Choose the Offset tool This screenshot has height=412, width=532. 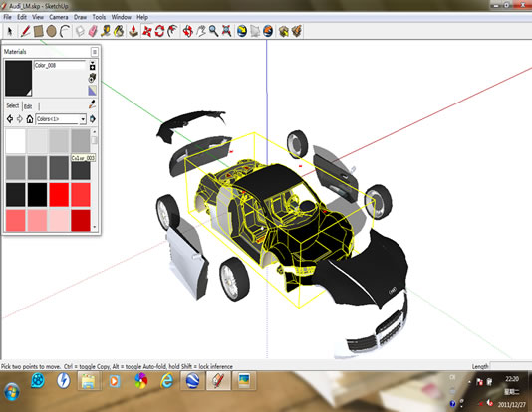click(x=172, y=31)
